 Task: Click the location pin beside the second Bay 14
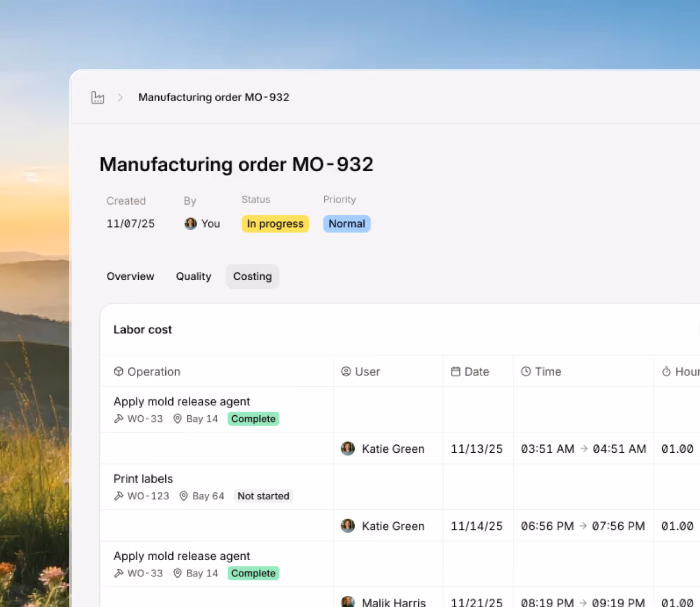point(177,573)
